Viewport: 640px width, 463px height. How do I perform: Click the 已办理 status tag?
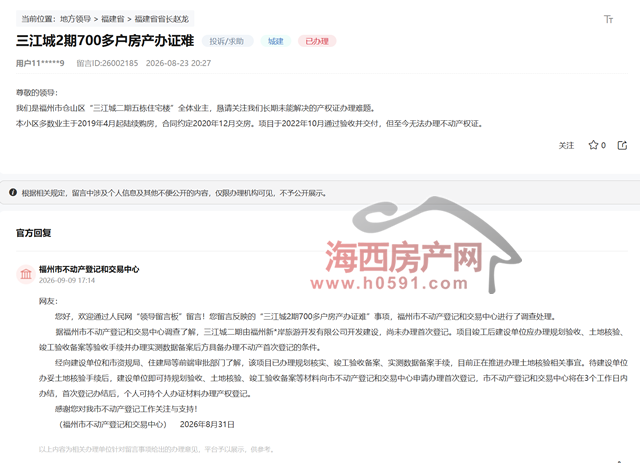coord(317,41)
